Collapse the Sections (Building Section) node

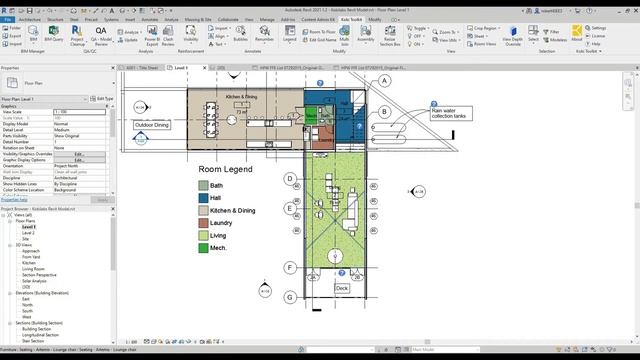tap(10, 323)
